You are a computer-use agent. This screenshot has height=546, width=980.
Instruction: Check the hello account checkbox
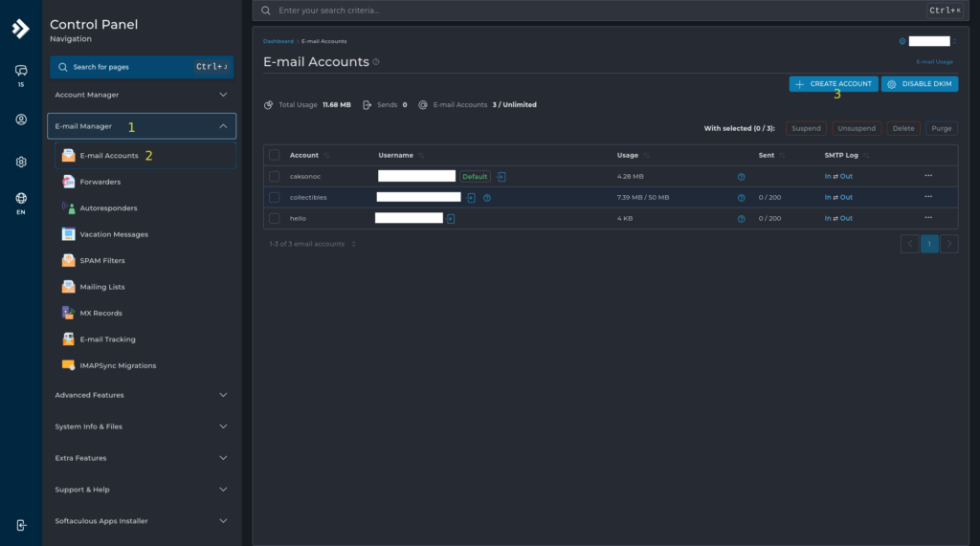(x=275, y=219)
